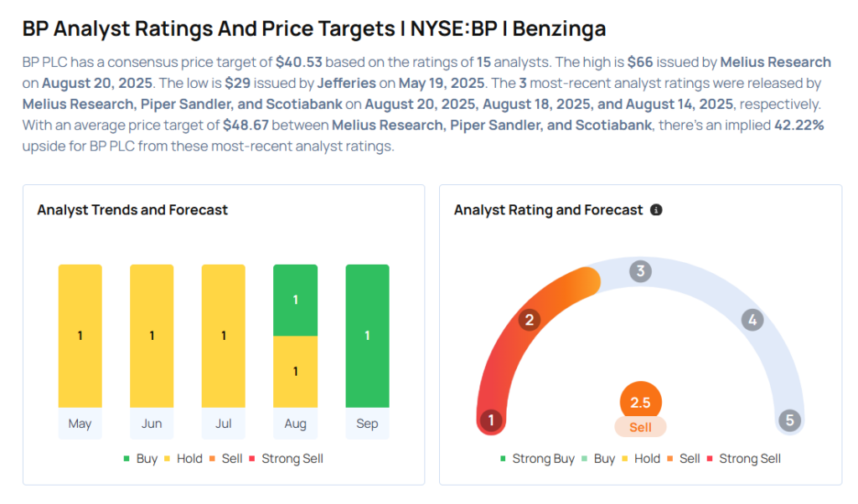This screenshot has height=504, width=858.
Task: Click gauge marker number 5
Action: (789, 420)
